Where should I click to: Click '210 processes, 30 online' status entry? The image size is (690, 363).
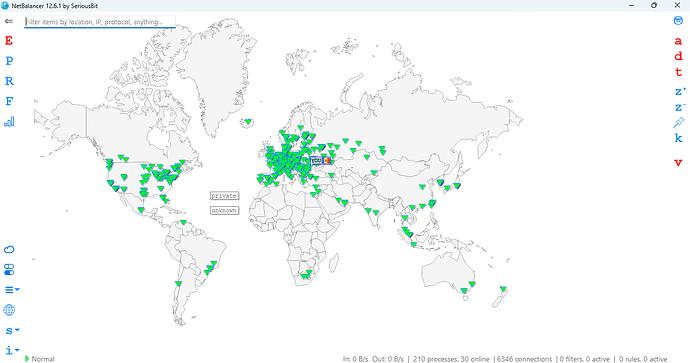[451, 359]
